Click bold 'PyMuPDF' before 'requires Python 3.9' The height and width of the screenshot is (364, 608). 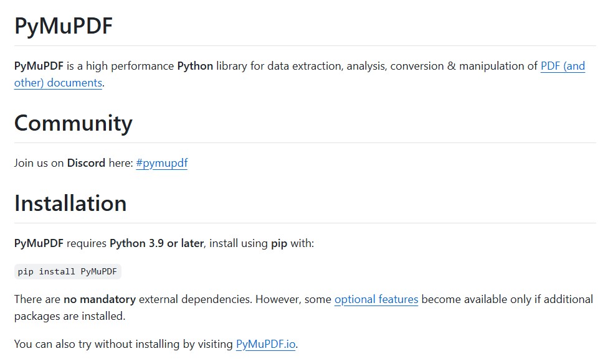pos(39,243)
